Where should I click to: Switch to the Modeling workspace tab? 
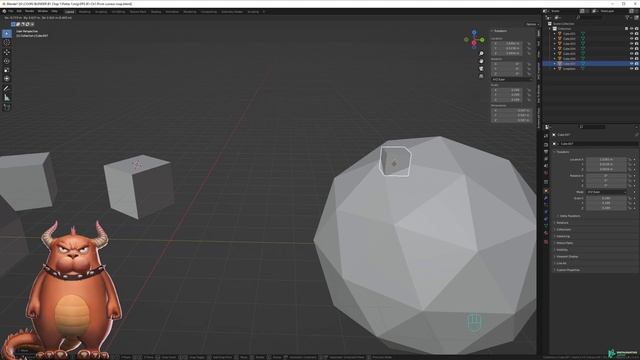(x=84, y=12)
